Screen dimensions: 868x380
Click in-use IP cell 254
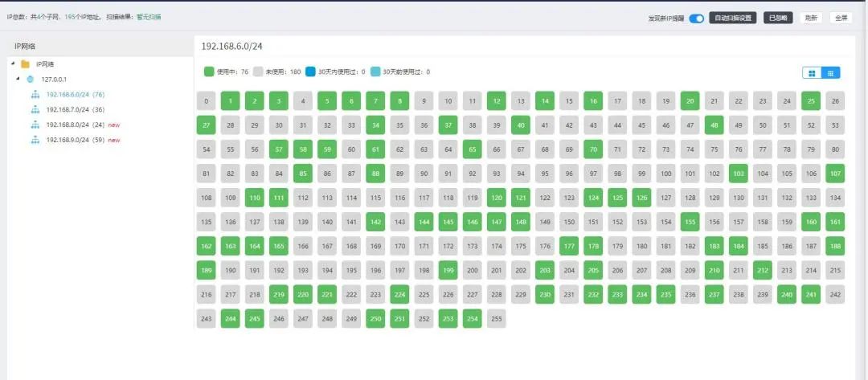(x=473, y=319)
